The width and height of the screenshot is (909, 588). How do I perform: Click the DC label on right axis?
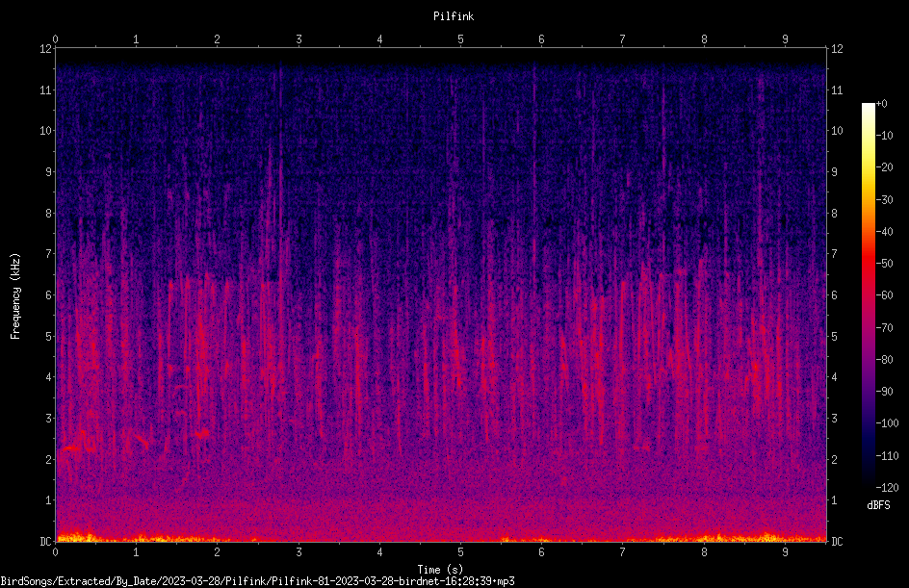pyautogui.click(x=837, y=541)
